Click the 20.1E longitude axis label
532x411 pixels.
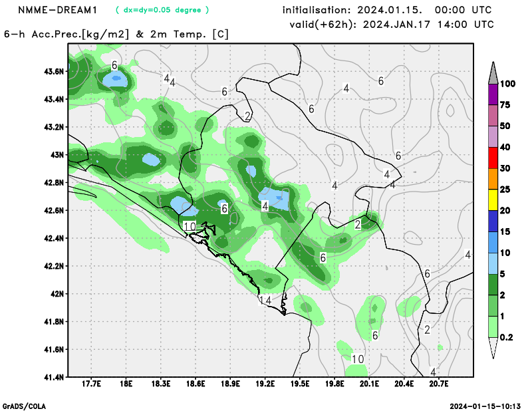[370, 384]
